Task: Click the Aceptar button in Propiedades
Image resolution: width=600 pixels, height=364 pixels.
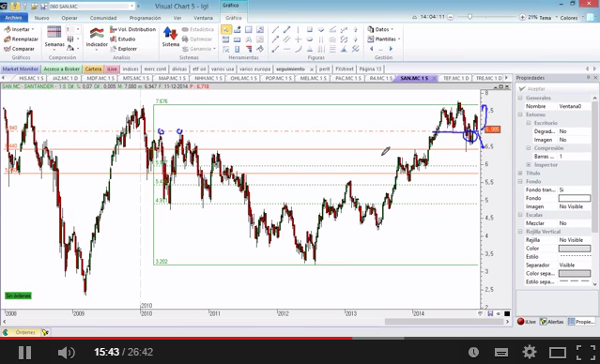Action: [x=532, y=89]
